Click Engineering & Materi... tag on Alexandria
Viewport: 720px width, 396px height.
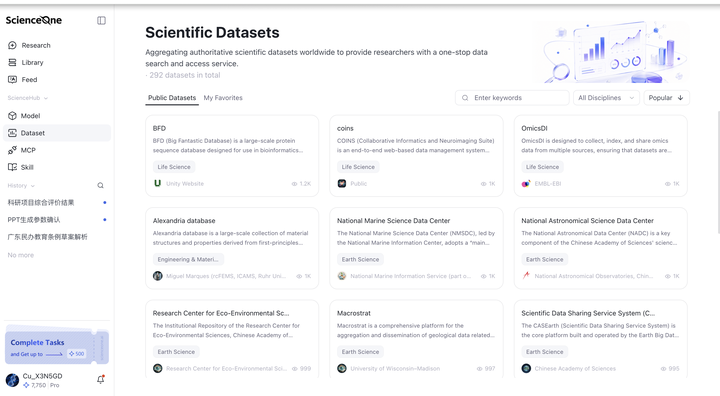tap(188, 259)
